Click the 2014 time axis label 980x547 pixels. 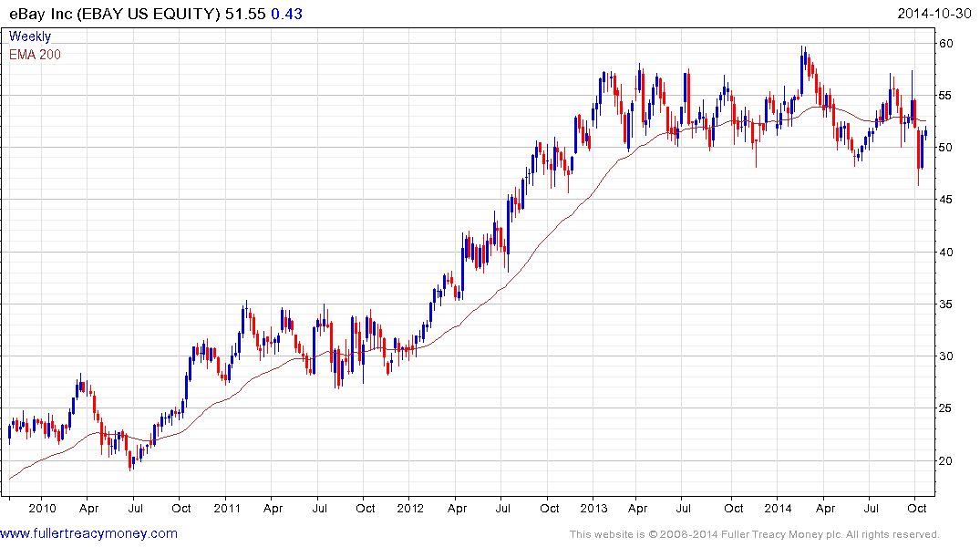tap(779, 508)
